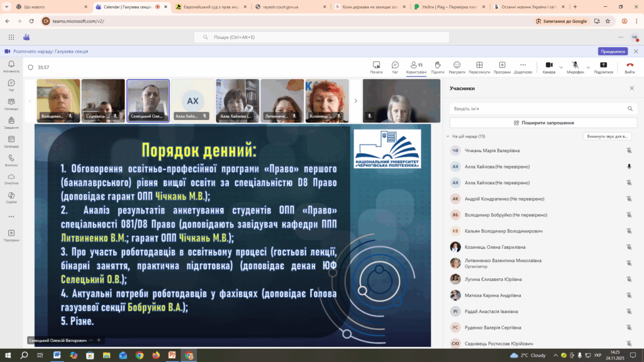Expand the microphone options dropdown arrow
Image resolution: width=644 pixels, height=362 pixels.
[x=588, y=65]
